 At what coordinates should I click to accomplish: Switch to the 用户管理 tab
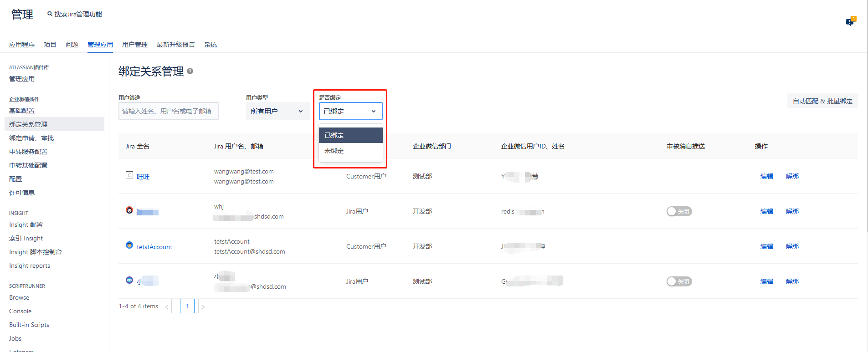[134, 45]
